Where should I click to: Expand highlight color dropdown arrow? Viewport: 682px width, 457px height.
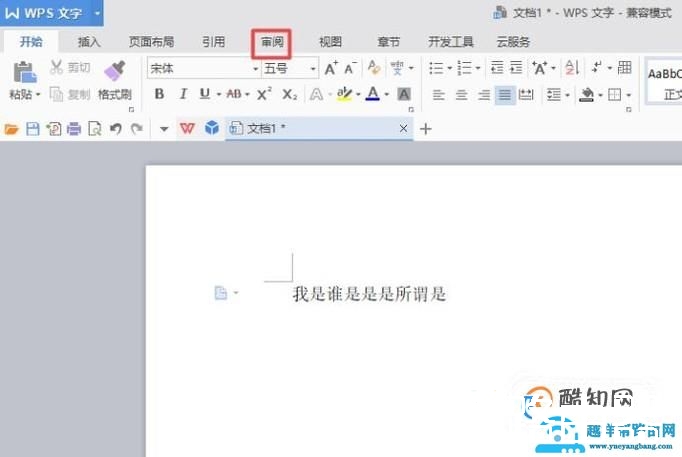click(x=358, y=94)
